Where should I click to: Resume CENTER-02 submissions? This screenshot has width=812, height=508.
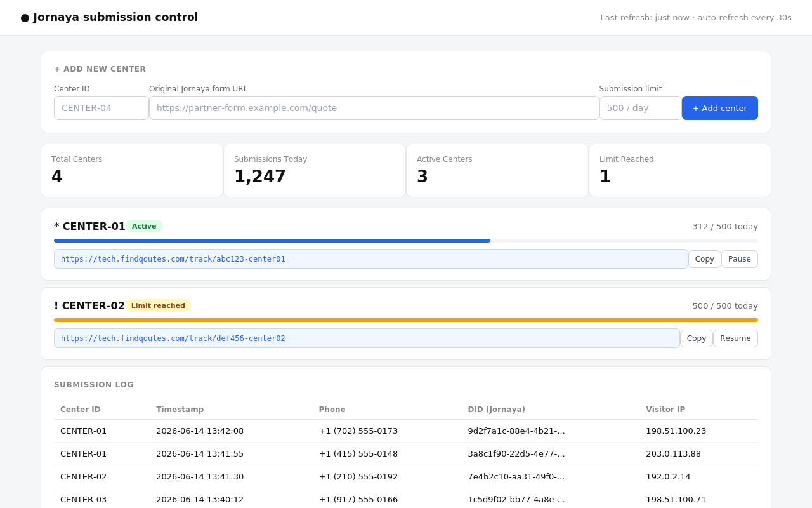[735, 338]
